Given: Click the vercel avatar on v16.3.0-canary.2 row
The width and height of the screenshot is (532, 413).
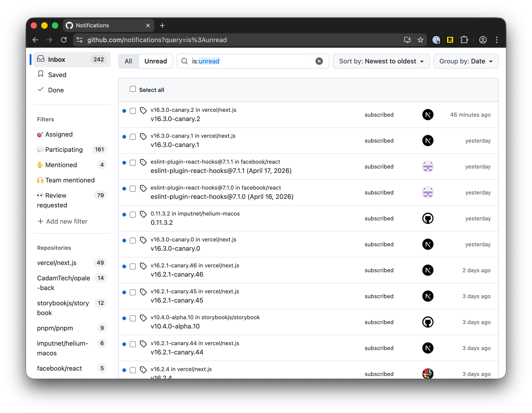Looking at the screenshot, I should [428, 115].
